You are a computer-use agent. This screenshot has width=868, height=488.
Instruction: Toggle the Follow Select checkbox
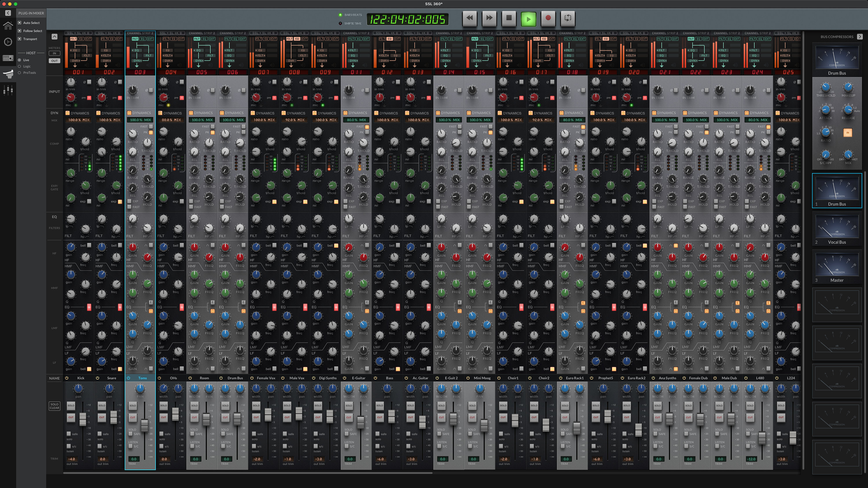(20, 31)
